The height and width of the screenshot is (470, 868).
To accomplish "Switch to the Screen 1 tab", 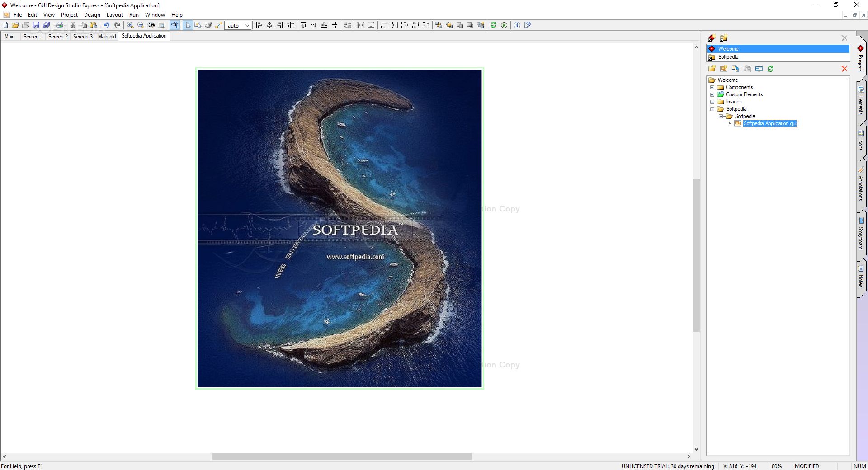I will pyautogui.click(x=33, y=37).
